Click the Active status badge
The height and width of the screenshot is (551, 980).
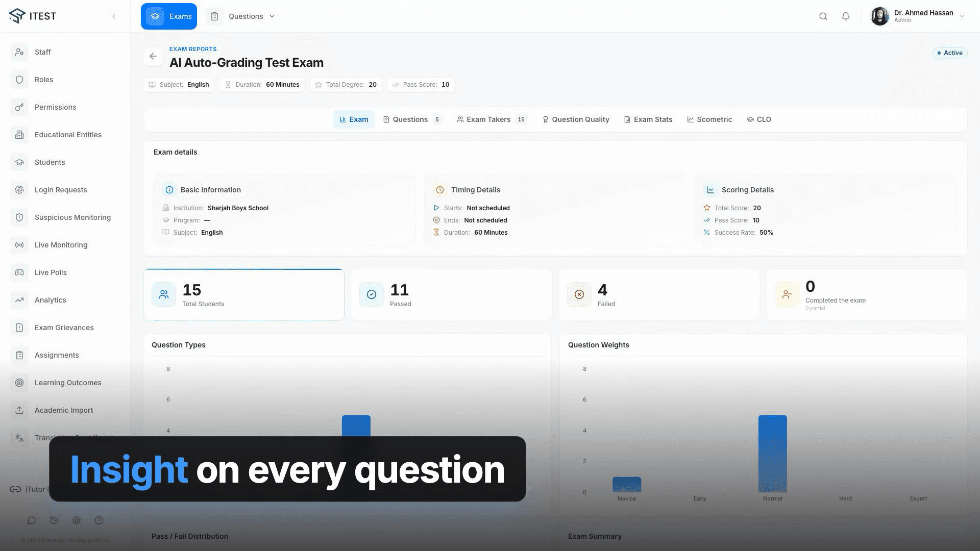click(x=950, y=53)
